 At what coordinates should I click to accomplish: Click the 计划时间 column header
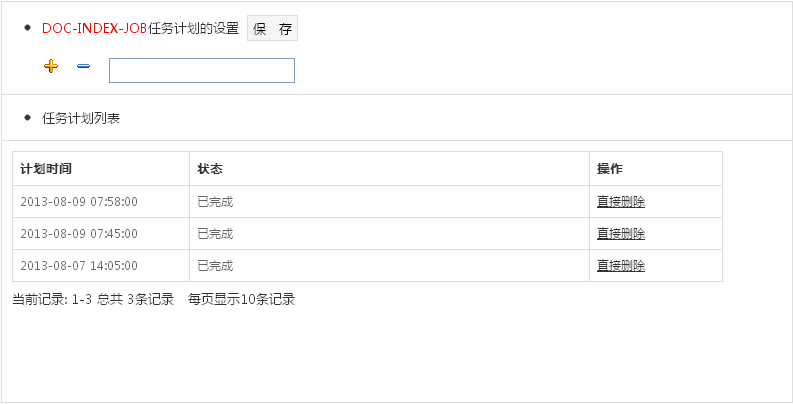(46, 169)
